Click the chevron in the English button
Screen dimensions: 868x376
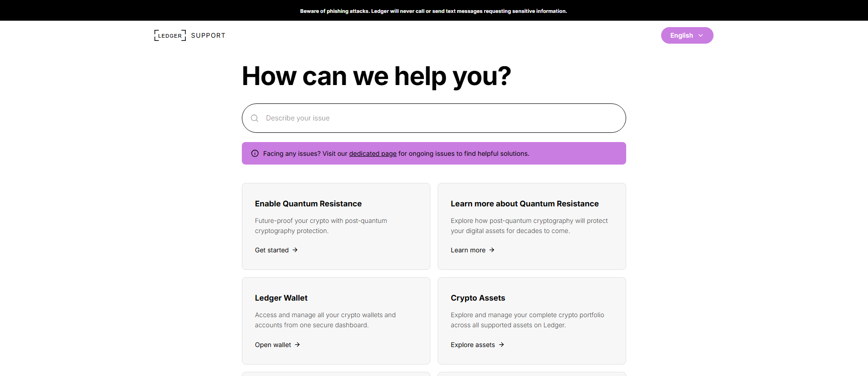click(x=701, y=35)
